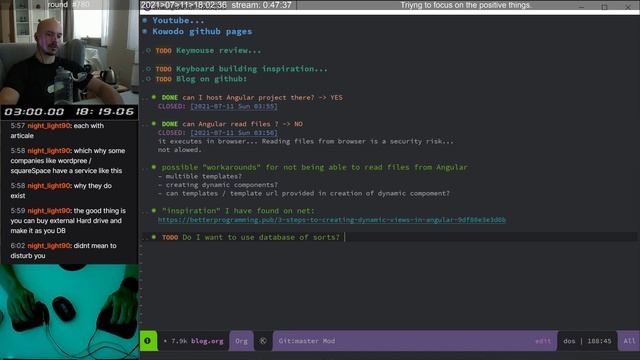This screenshot has height=360, width=640.
Task: Click the edit label in the modeline
Action: click(543, 341)
